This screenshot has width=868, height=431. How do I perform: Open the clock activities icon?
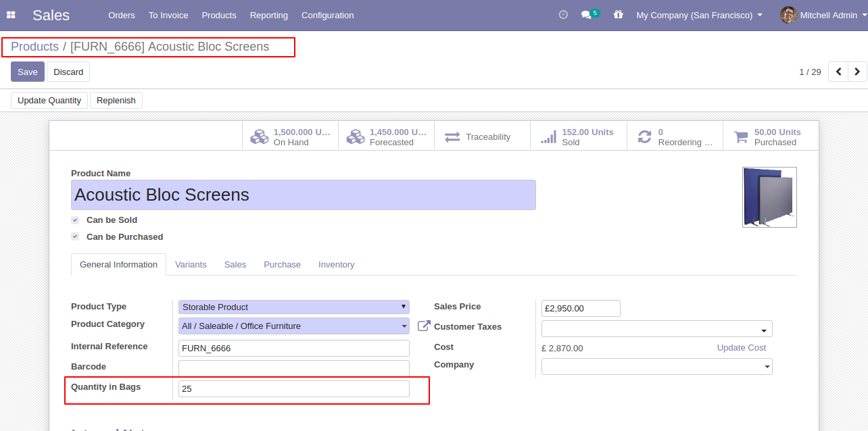pyautogui.click(x=563, y=15)
